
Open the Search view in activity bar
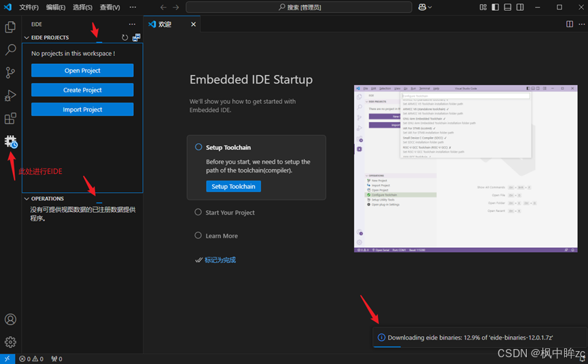10,50
